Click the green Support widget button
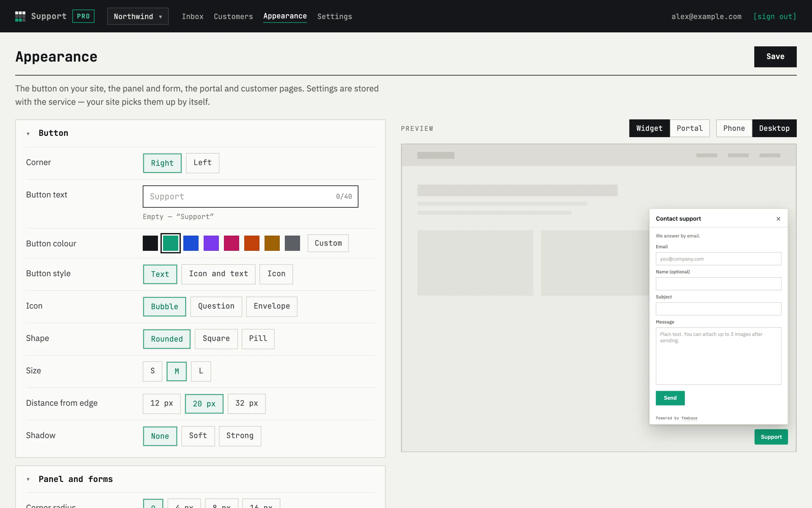The width and height of the screenshot is (812, 508). tap(771, 437)
